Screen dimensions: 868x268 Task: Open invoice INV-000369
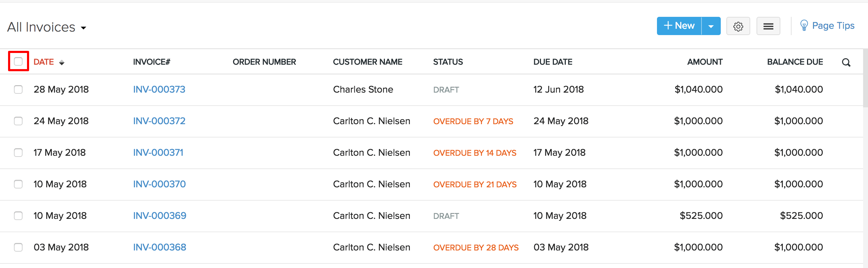coord(160,215)
